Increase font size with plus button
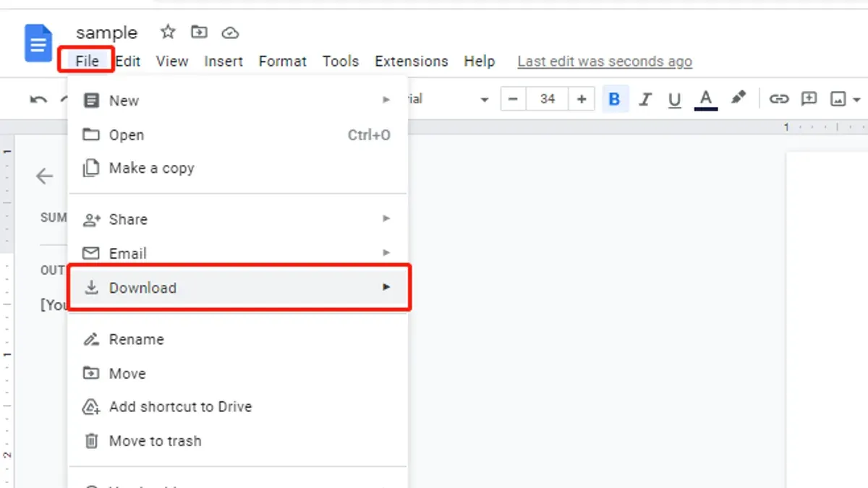 click(x=581, y=99)
